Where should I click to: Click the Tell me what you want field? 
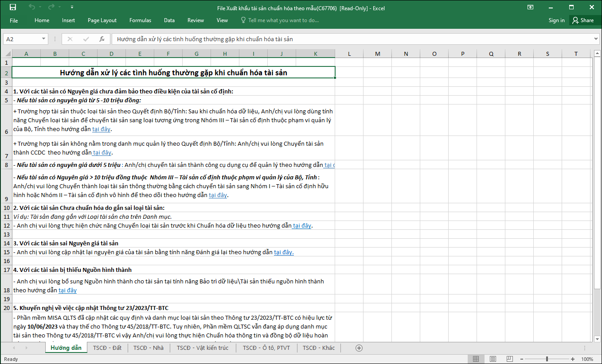(283, 20)
